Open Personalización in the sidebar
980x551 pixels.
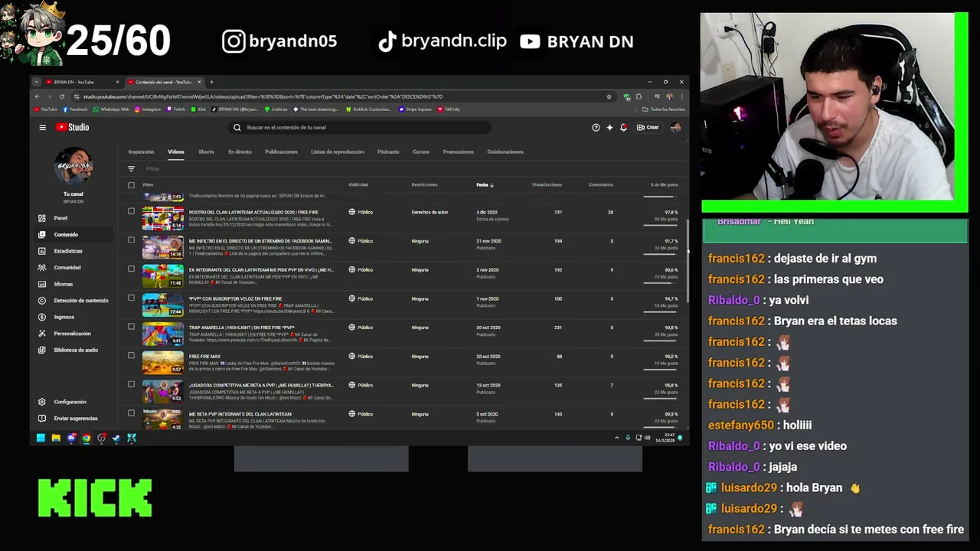click(x=73, y=334)
